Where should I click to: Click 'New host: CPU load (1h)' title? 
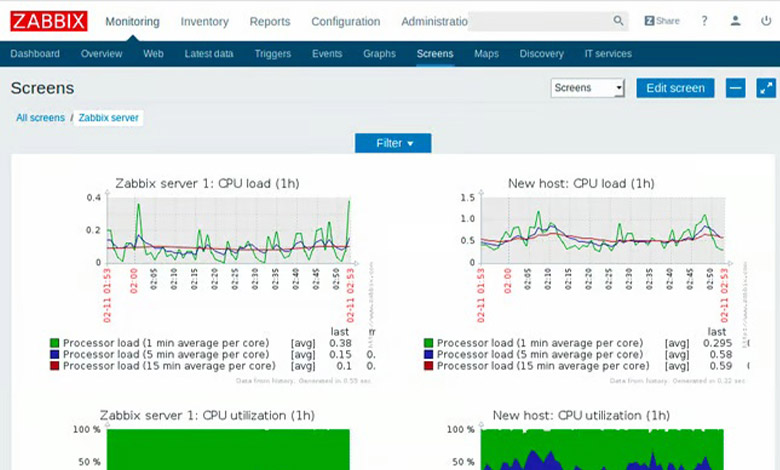click(x=581, y=184)
